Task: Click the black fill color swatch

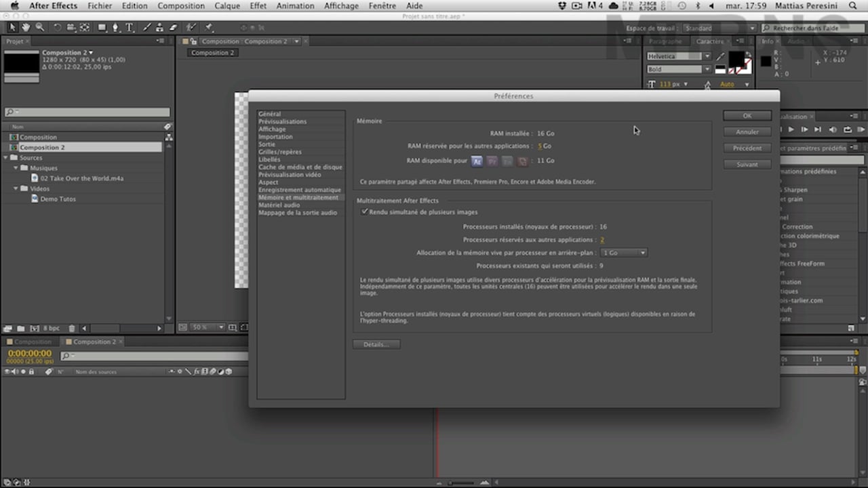Action: [x=735, y=58]
